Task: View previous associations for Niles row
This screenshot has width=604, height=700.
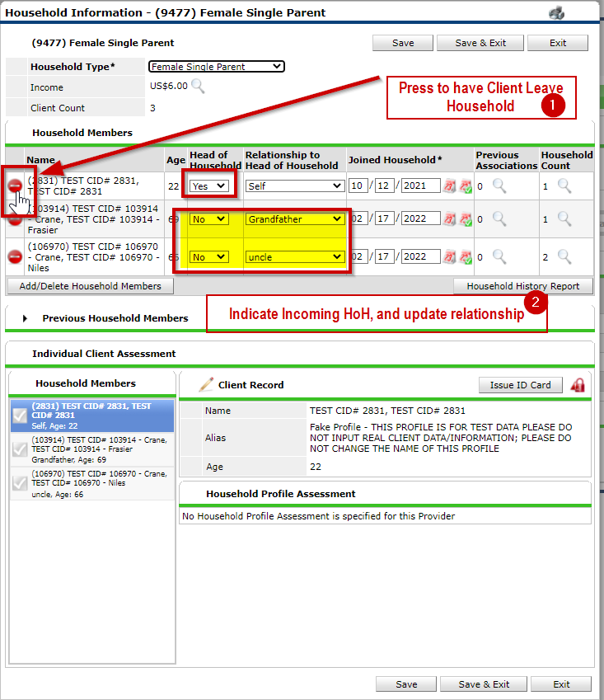Action: pos(499,256)
